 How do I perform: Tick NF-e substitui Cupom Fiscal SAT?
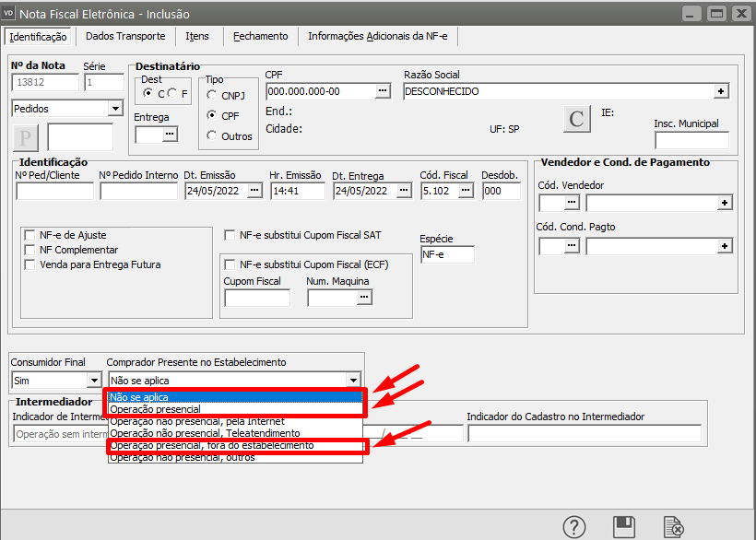pyautogui.click(x=231, y=235)
